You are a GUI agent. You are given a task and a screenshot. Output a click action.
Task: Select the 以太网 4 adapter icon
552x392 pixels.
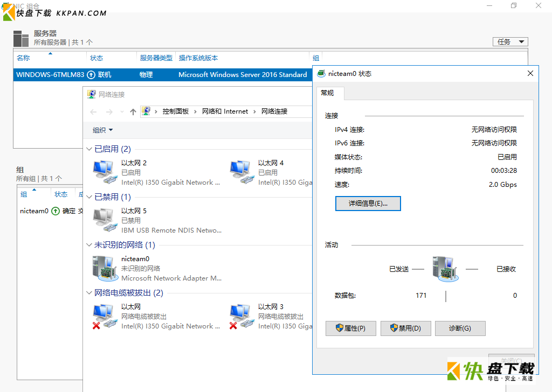pos(242,172)
